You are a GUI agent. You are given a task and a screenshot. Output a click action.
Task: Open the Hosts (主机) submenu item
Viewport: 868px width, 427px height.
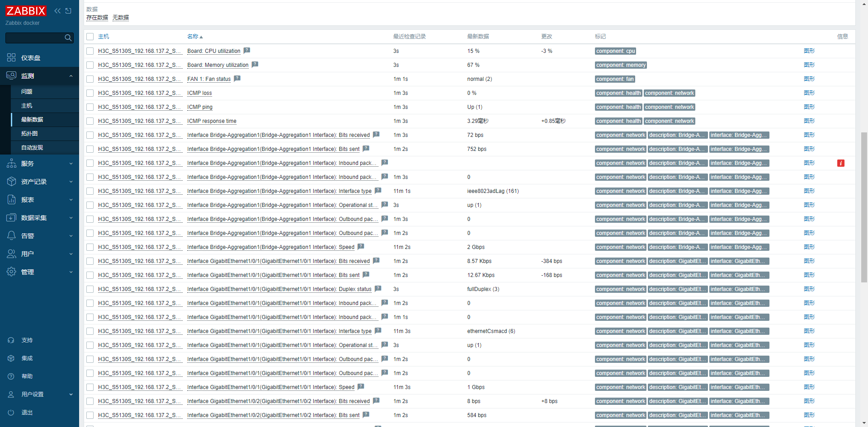tap(45, 105)
